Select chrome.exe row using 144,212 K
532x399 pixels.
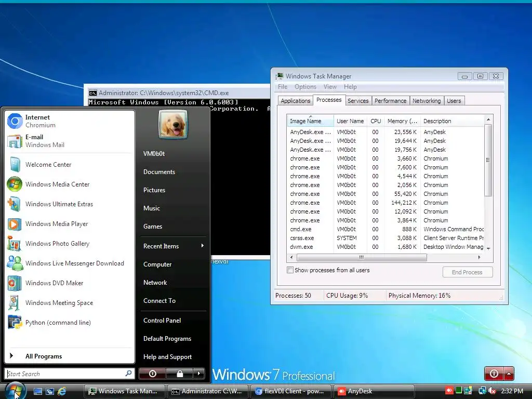click(386, 203)
